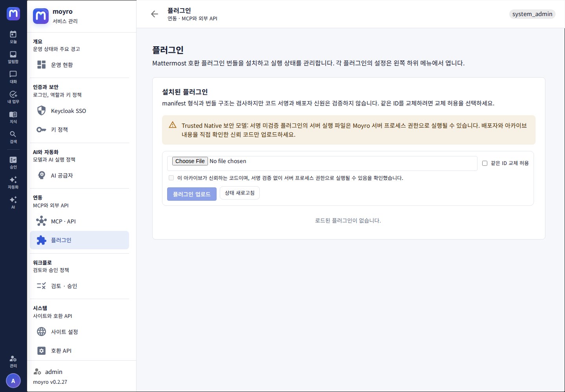The width and height of the screenshot is (565, 392).
Task: Click the 플러그인 업로드 button
Action: (192, 194)
